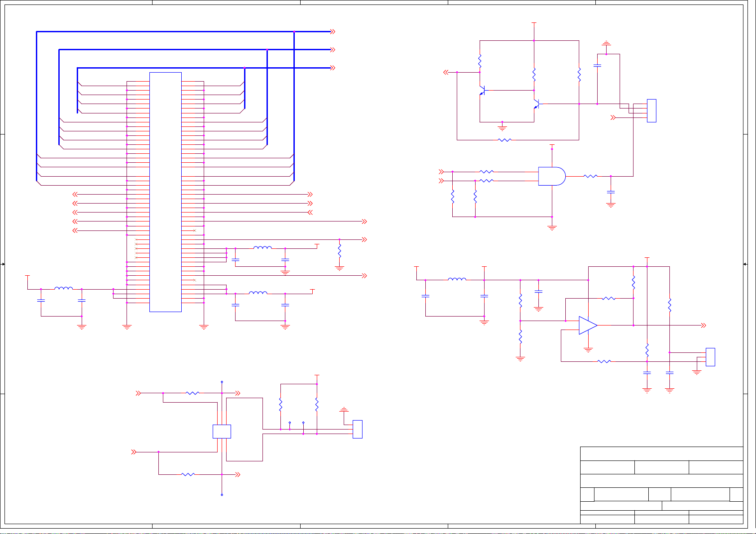Select the inductor feeding the large IC's left side

pos(63,288)
